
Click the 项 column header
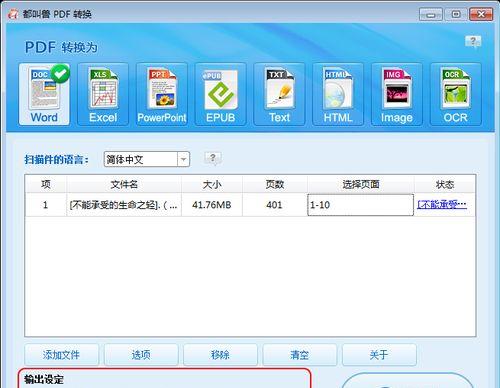click(x=46, y=184)
